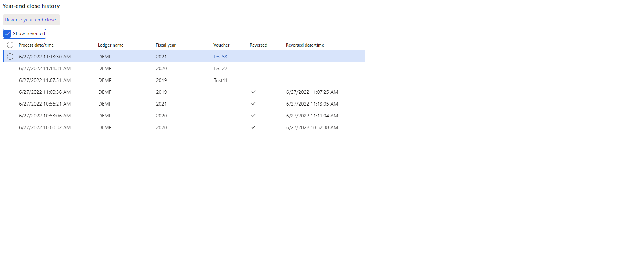Open the test33 voucher link
The width and height of the screenshot is (644, 260).
220,57
